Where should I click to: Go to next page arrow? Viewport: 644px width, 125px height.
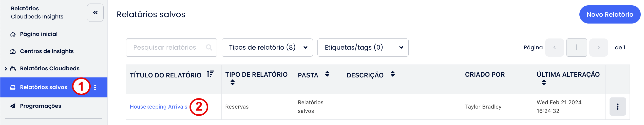599,48
